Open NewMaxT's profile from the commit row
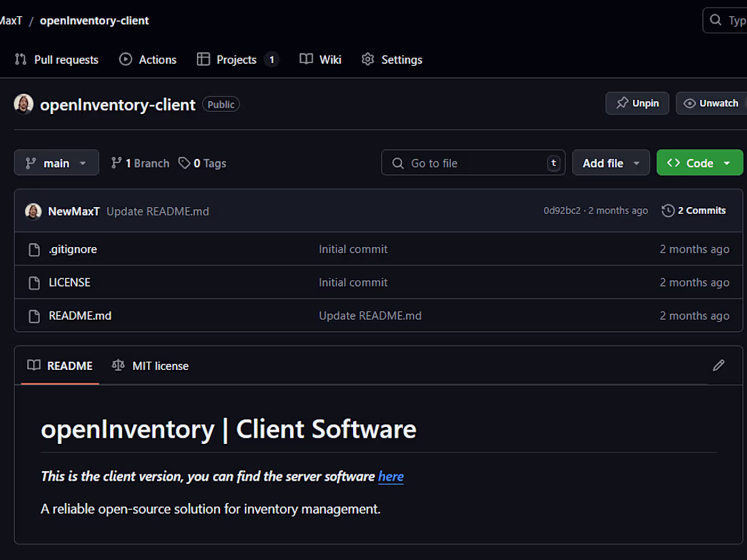Image resolution: width=747 pixels, height=560 pixels. (74, 211)
